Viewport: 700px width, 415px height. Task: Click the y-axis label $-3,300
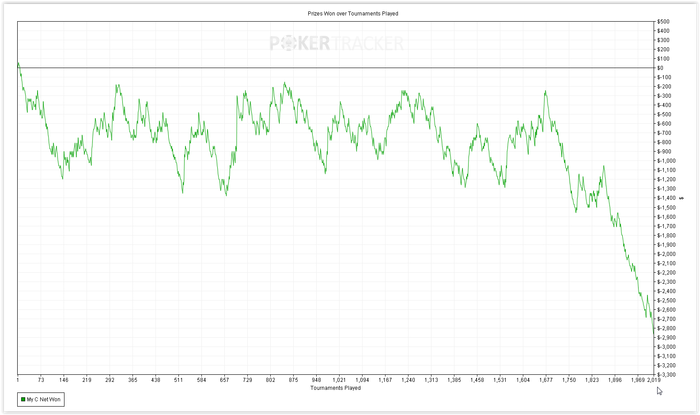click(666, 374)
